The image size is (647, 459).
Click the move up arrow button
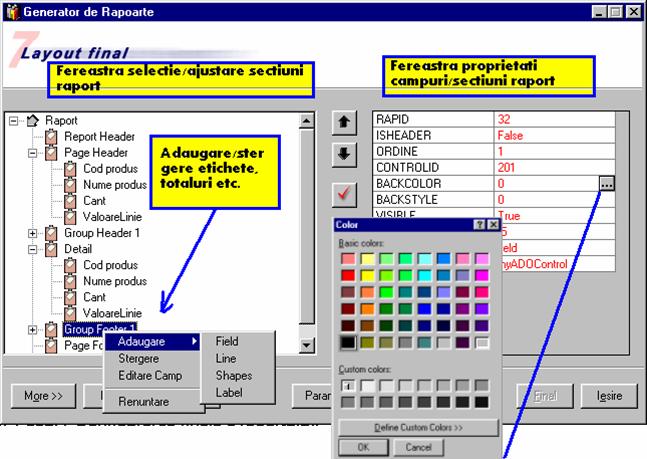(342, 122)
